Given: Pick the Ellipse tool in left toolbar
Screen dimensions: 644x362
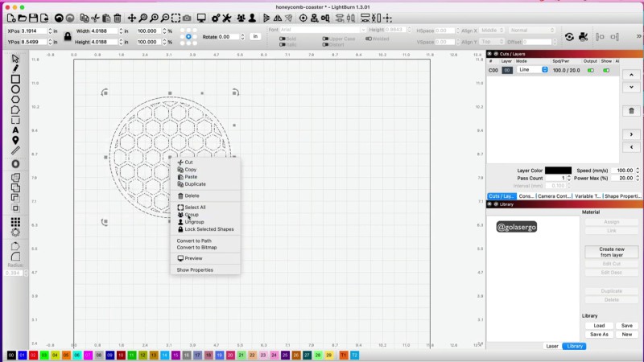Looking at the screenshot, I should tap(15, 89).
